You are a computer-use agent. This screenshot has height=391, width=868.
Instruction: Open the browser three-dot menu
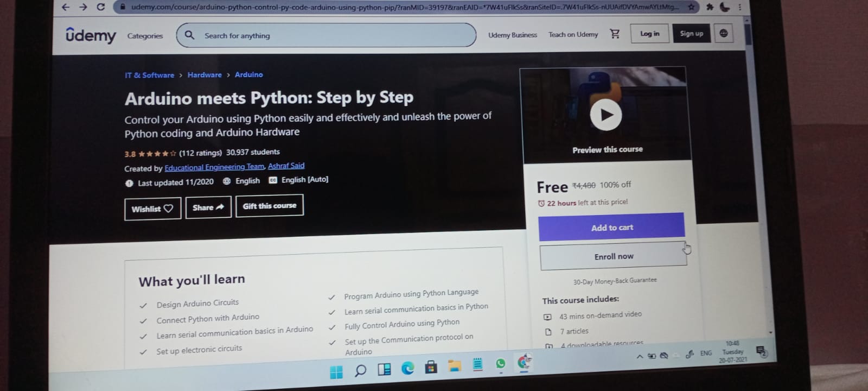(739, 7)
